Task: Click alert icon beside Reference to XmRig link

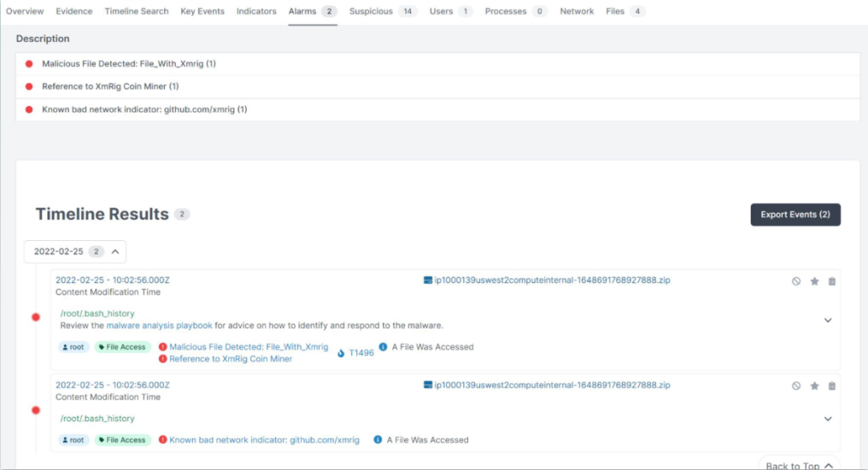Action: pyautogui.click(x=162, y=359)
